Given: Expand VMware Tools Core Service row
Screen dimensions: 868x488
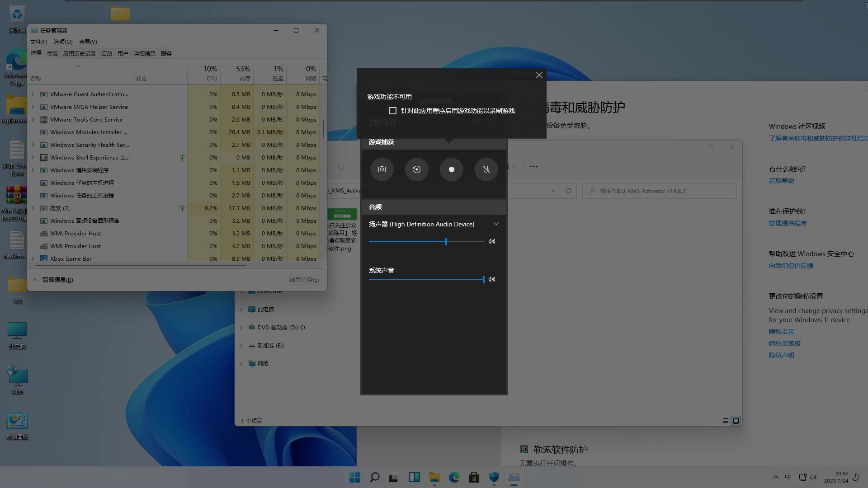Looking at the screenshot, I should click(33, 120).
